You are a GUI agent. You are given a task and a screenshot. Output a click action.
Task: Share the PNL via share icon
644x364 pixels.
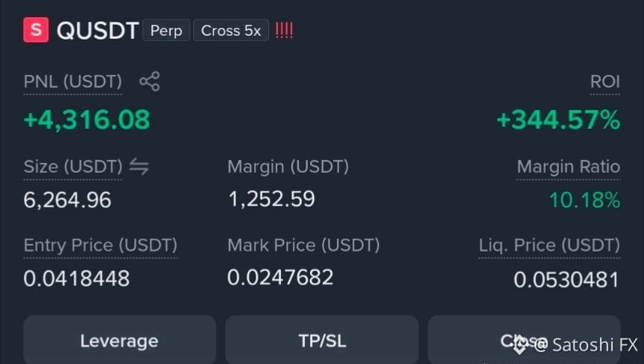click(x=150, y=81)
